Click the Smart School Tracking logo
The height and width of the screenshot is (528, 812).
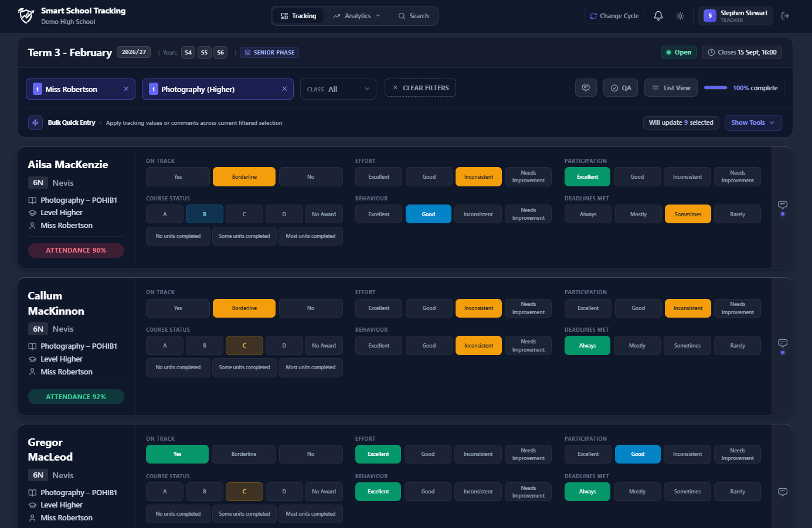26,16
